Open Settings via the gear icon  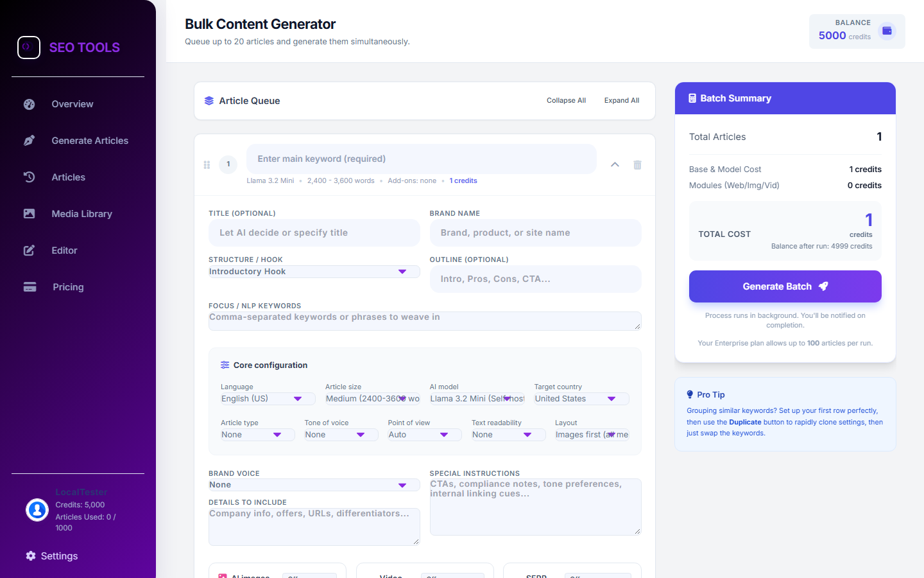coord(31,556)
